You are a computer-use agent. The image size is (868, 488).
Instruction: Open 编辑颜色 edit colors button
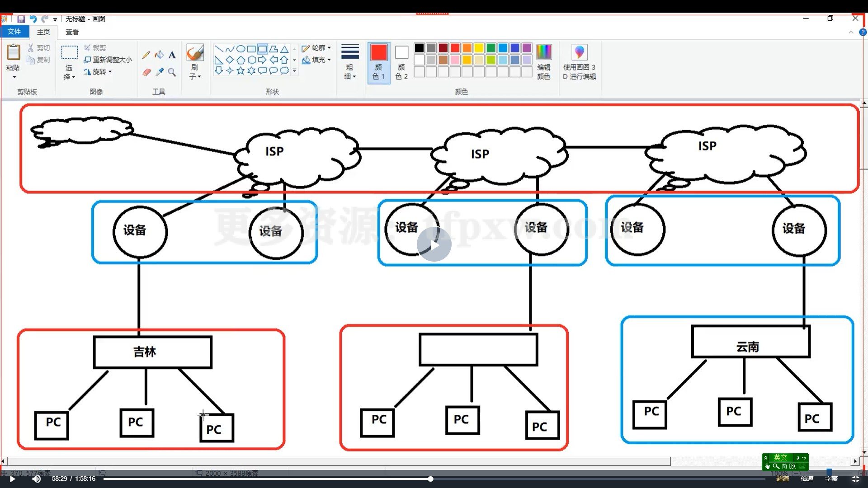tap(544, 62)
